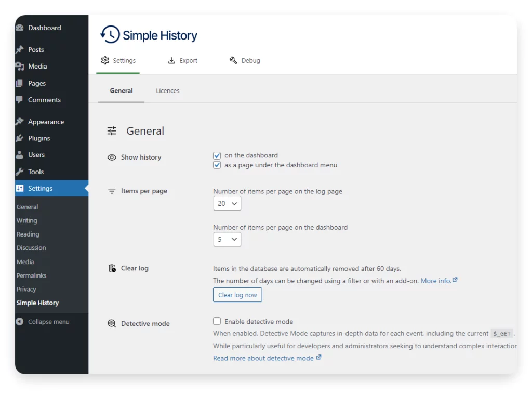Open Comments in the admin menu
Image resolution: width=532 pixels, height=394 pixels.
tap(51, 100)
